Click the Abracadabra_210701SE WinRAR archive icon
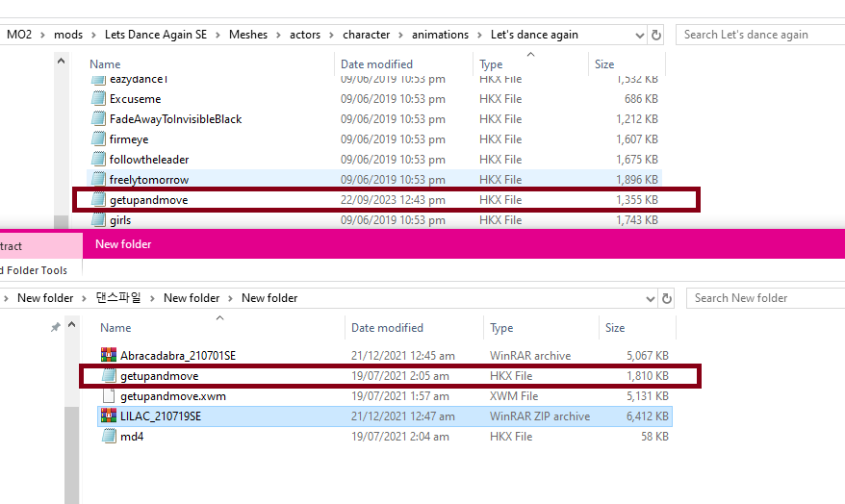 click(109, 355)
